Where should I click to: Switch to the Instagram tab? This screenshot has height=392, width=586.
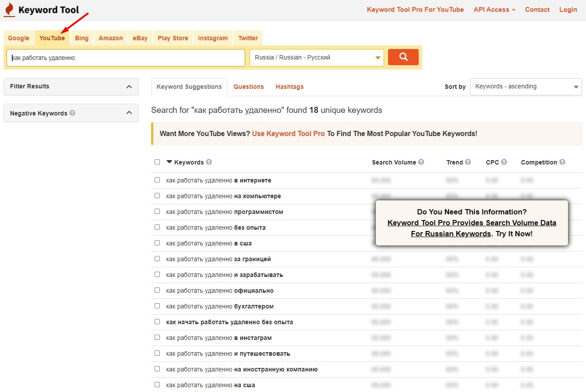click(x=213, y=38)
